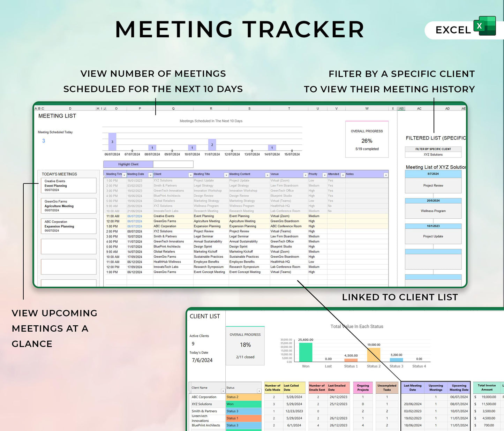Open the Attended column filter arrow
This screenshot has height=431, width=504.
343,175
